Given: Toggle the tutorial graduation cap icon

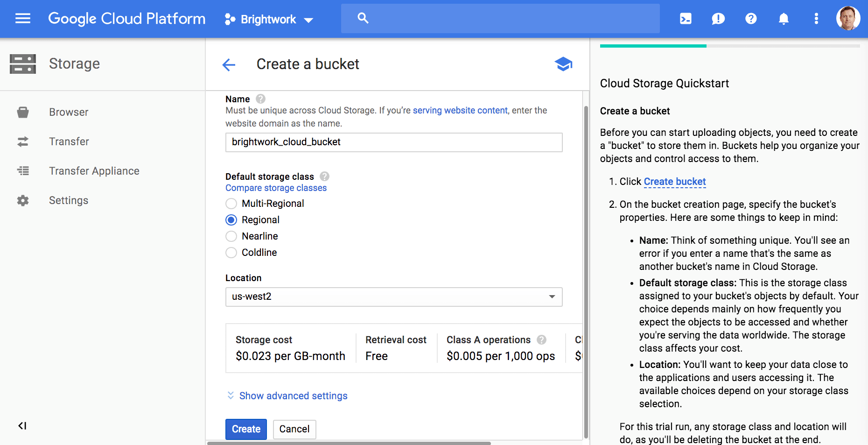Looking at the screenshot, I should point(563,64).
